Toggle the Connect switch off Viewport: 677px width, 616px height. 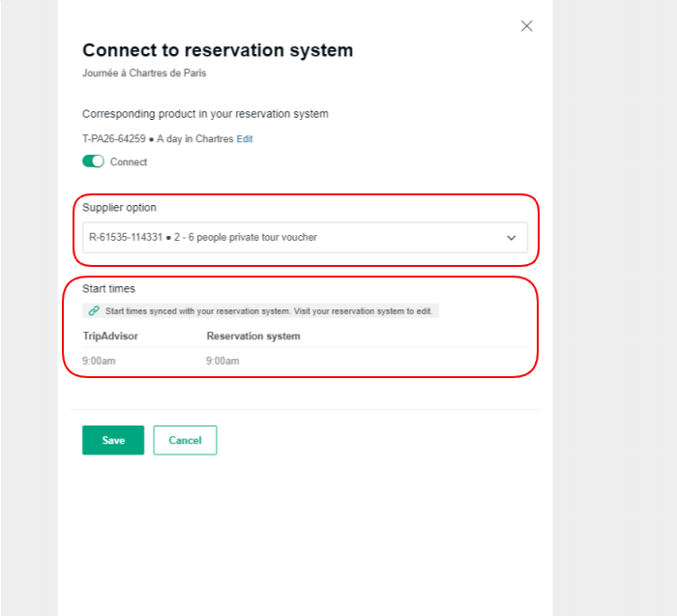(93, 161)
